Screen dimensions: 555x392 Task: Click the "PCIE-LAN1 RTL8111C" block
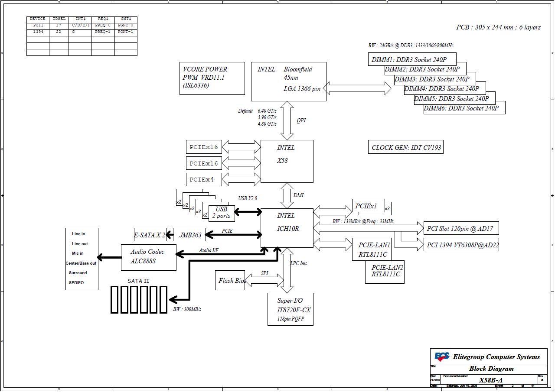pos(372,249)
